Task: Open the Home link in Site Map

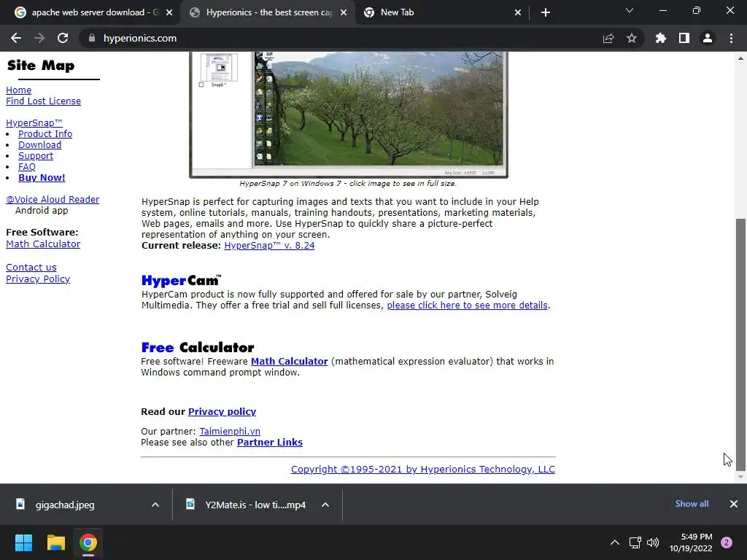Action: 18,90
